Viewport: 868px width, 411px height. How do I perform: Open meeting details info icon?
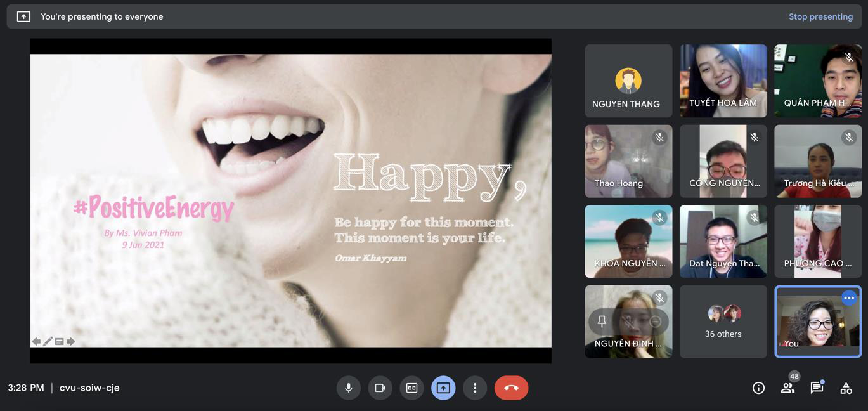(758, 388)
